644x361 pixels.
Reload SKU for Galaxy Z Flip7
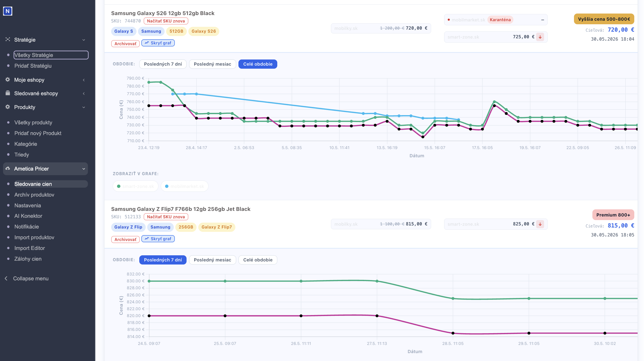pyautogui.click(x=166, y=217)
